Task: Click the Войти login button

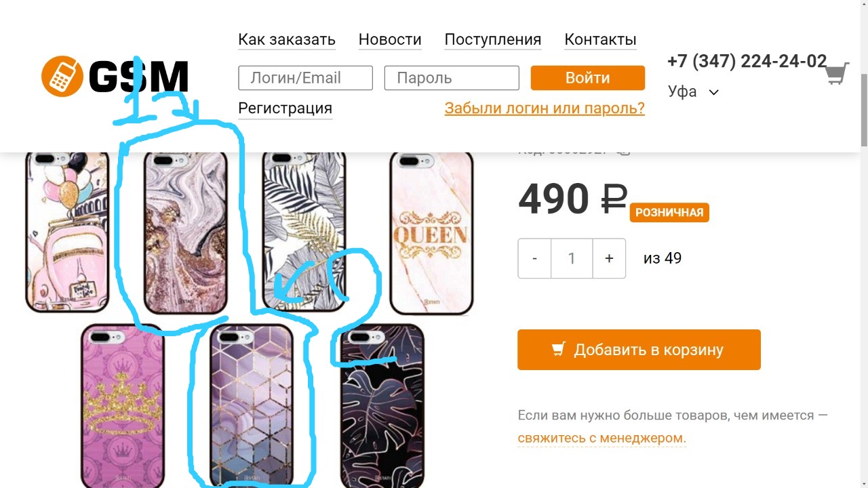Action: coord(588,78)
